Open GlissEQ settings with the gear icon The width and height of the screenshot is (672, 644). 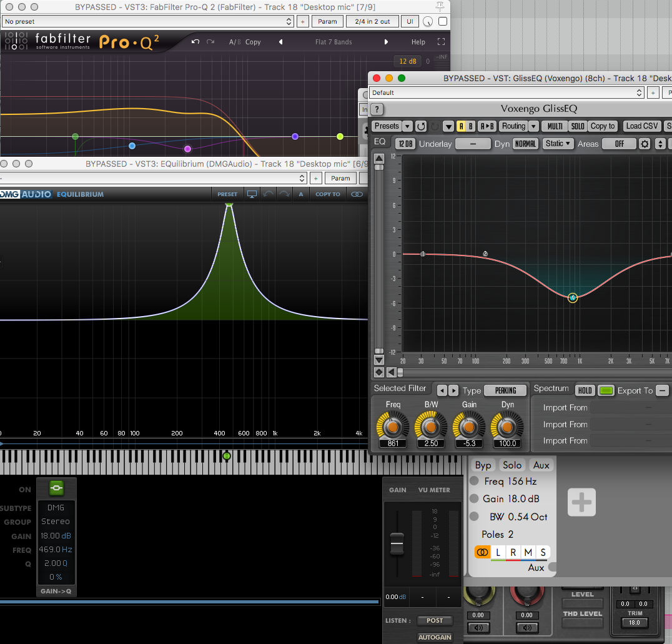pos(643,144)
